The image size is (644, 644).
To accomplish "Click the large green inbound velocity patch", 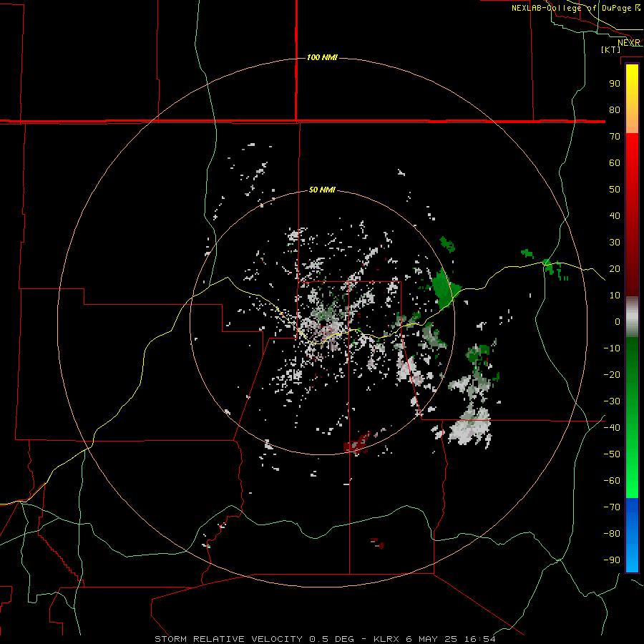I will [x=445, y=288].
